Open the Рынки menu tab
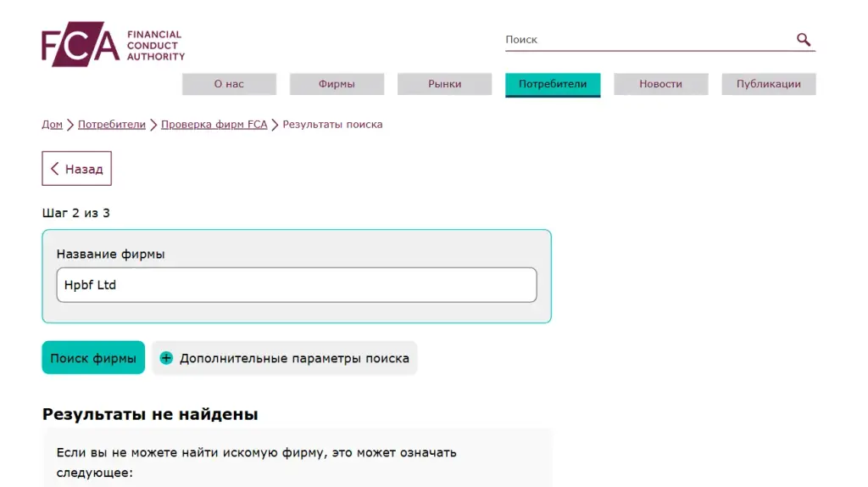Image resolution: width=868 pixels, height=487 pixels. (x=444, y=84)
